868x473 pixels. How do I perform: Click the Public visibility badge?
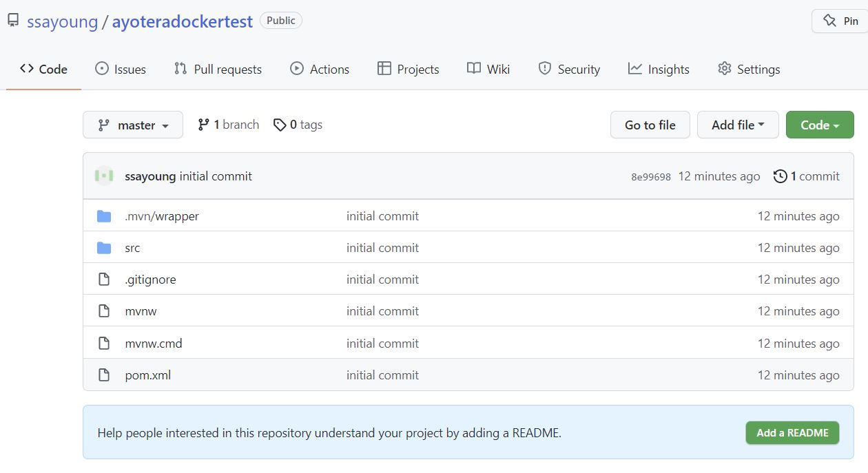(281, 21)
